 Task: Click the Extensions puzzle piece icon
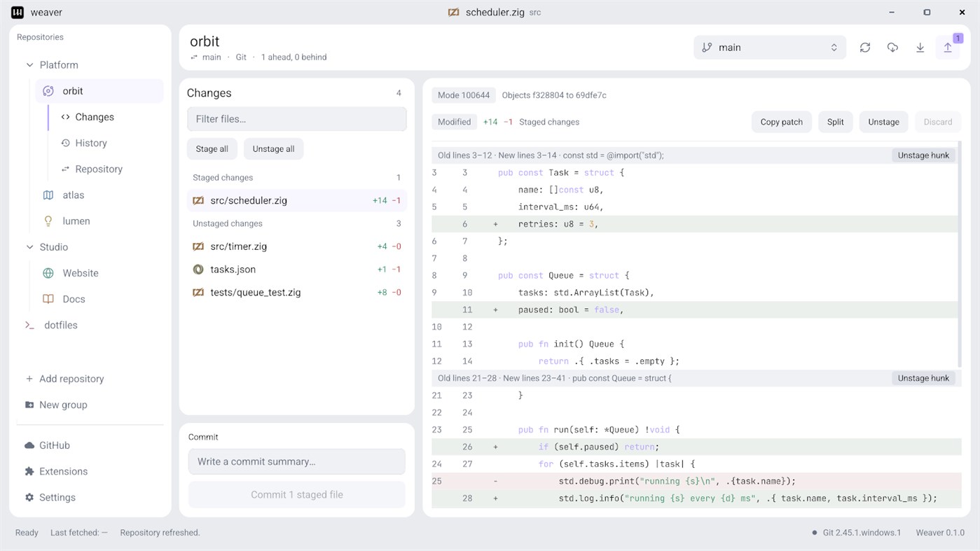tap(29, 471)
